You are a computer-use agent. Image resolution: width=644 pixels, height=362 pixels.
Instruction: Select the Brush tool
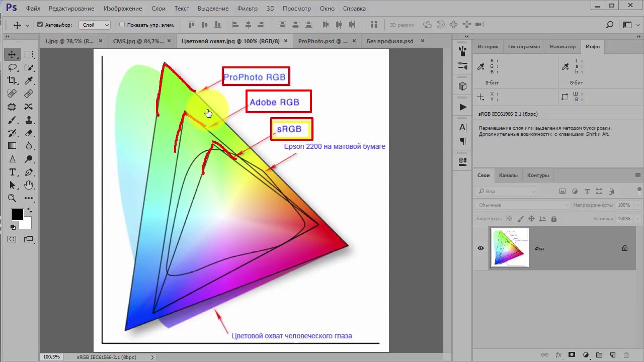[12, 120]
